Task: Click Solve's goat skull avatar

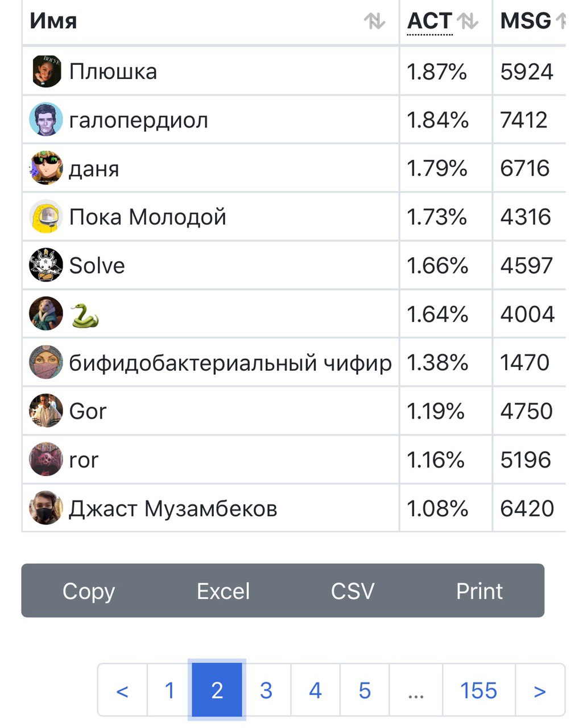Action: coord(46,266)
